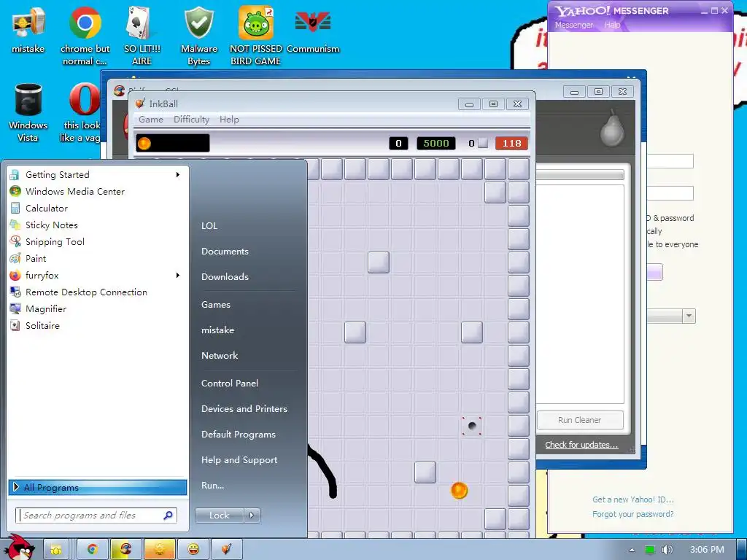The width and height of the screenshot is (747, 560).
Task: Open the 'SO LIT!!! AIRE' desktop icon
Action: (142, 36)
